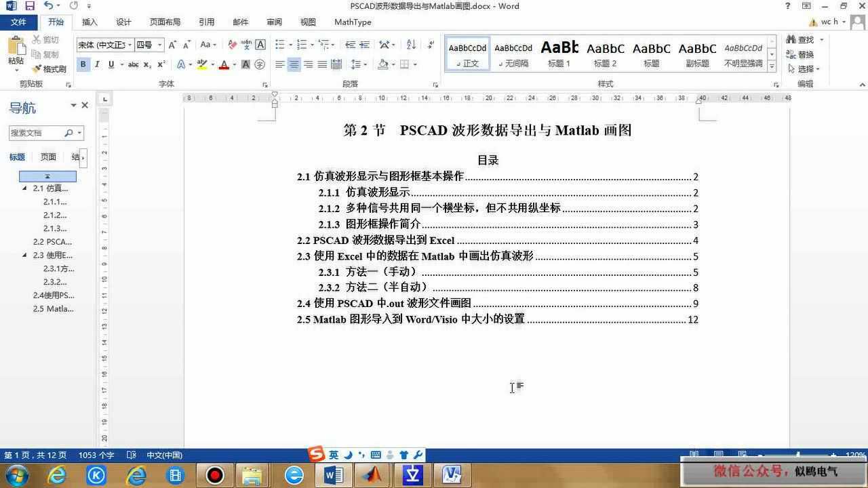Image resolution: width=868 pixels, height=488 pixels.
Task: Follow TOC entry 2.4 使用 PSCAD 中.out 波形文件画图
Action: click(498, 304)
